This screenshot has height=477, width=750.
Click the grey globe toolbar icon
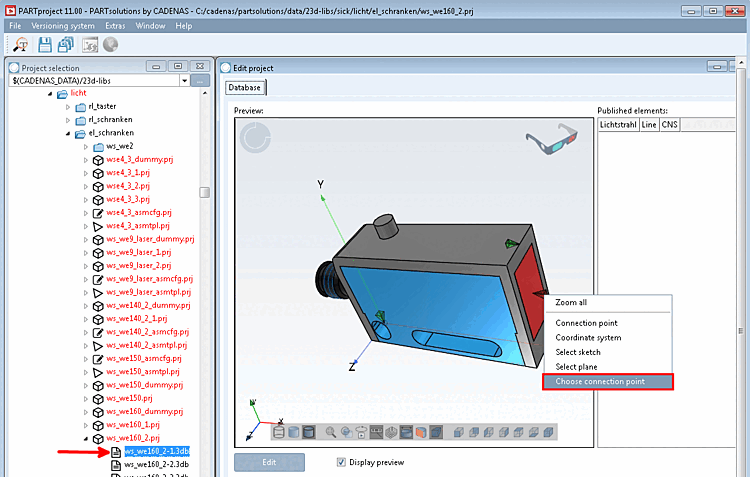(x=110, y=45)
